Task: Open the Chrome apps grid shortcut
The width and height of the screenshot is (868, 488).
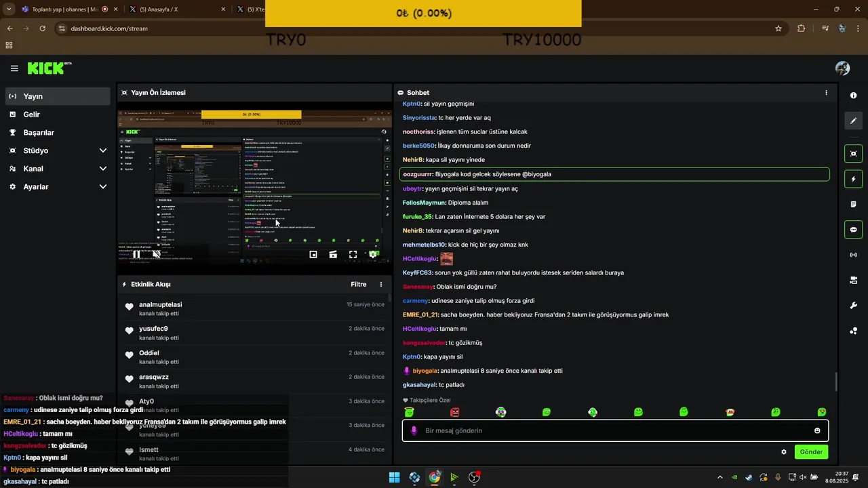Action: [9, 45]
